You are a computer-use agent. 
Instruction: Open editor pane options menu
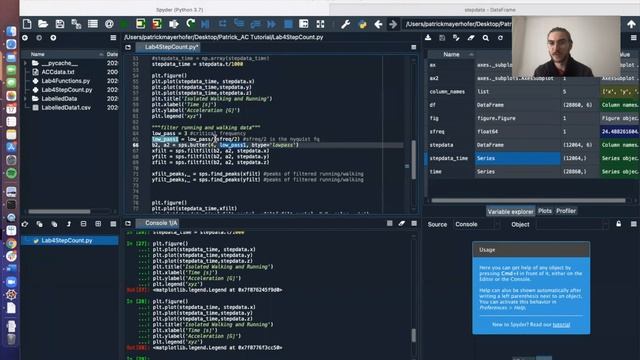click(x=413, y=47)
